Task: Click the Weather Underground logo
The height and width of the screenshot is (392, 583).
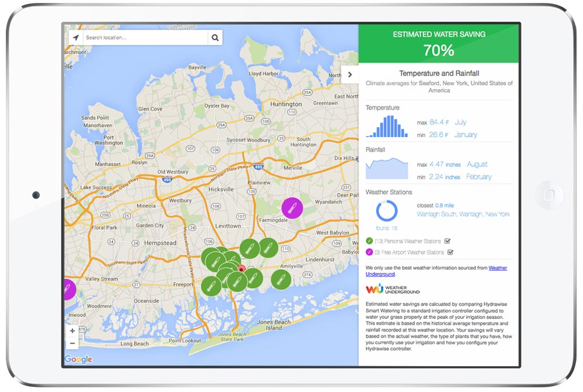Action: 393,289
